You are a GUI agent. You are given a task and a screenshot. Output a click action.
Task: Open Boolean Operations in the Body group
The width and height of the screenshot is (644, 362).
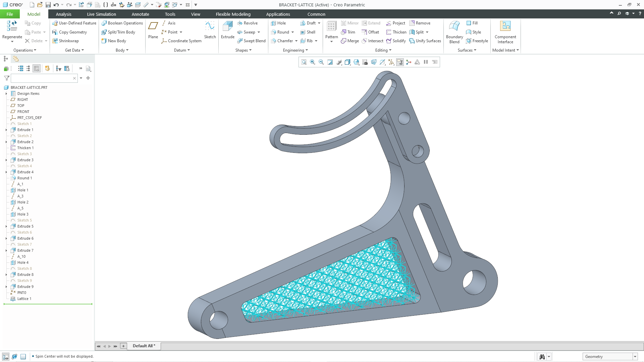click(122, 23)
